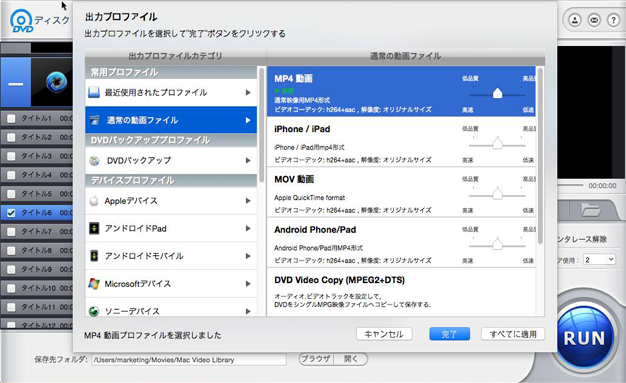Select アンドロイドモバイル category
The image size is (626, 383).
click(x=171, y=256)
